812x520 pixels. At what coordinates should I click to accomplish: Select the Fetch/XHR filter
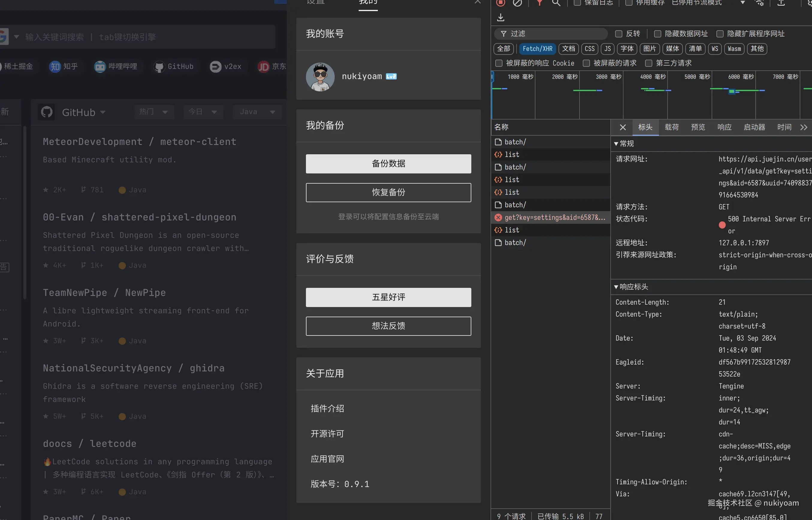click(538, 49)
